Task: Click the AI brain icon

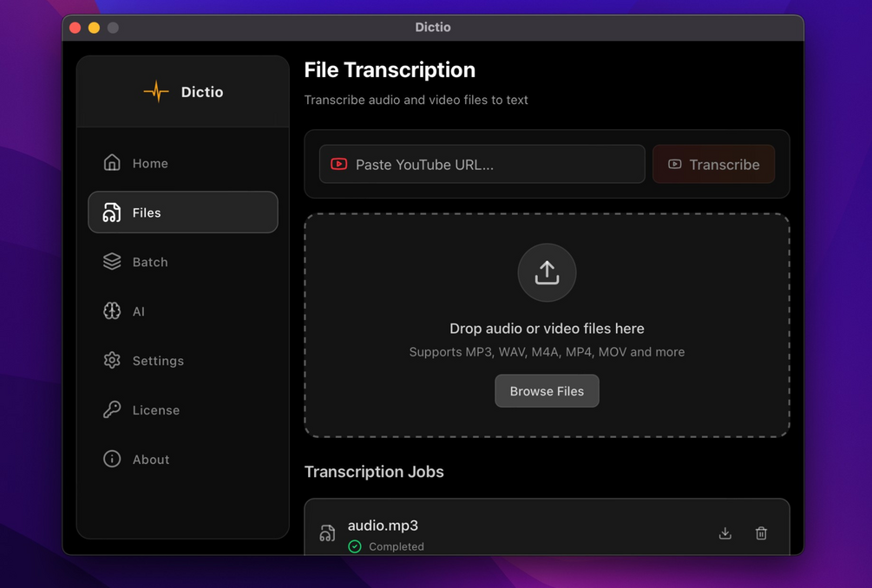Action: 112,310
